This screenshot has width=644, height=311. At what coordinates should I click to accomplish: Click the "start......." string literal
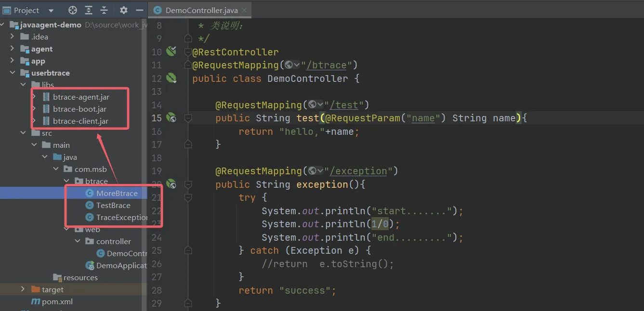pos(412,211)
